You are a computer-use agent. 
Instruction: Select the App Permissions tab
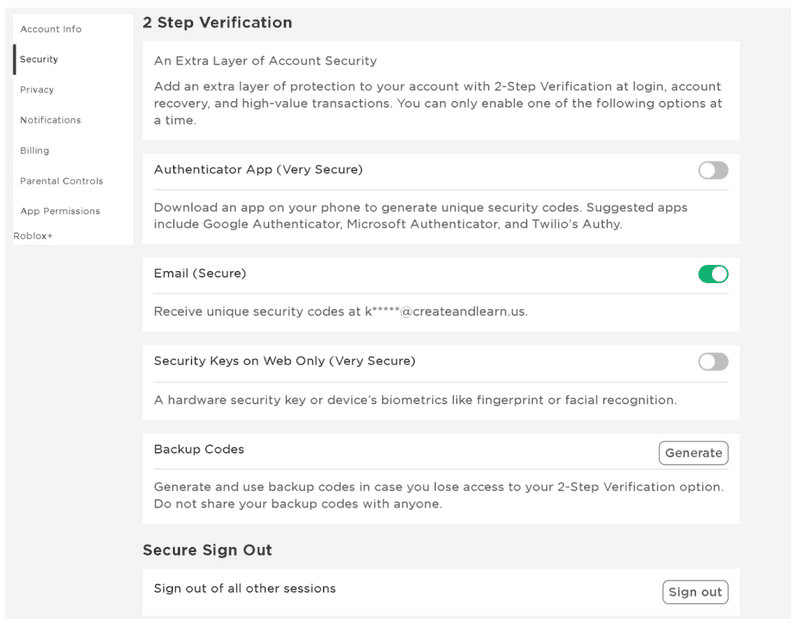click(x=60, y=211)
